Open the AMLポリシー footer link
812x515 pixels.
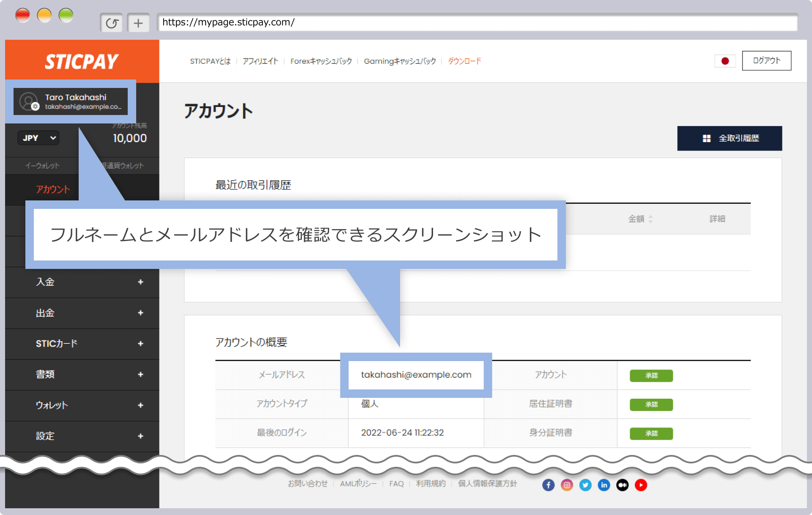pos(358,484)
